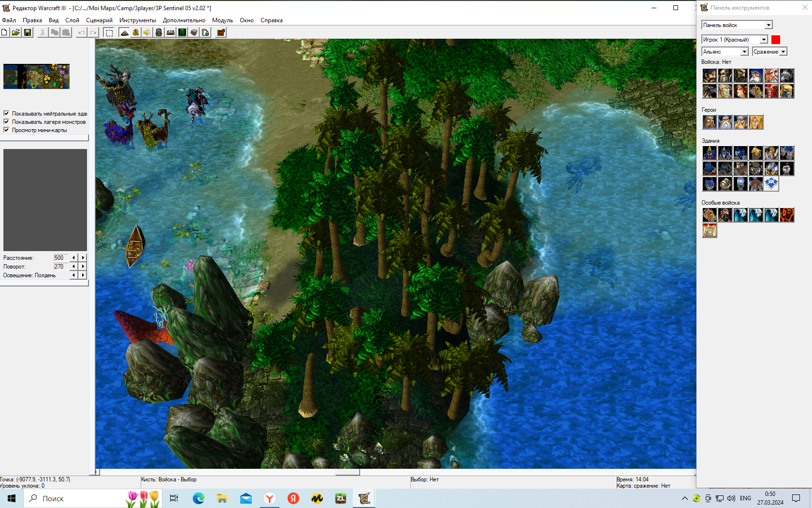This screenshot has width=812, height=508.
Task: Open the AI Editor green face icon
Action: click(182, 32)
